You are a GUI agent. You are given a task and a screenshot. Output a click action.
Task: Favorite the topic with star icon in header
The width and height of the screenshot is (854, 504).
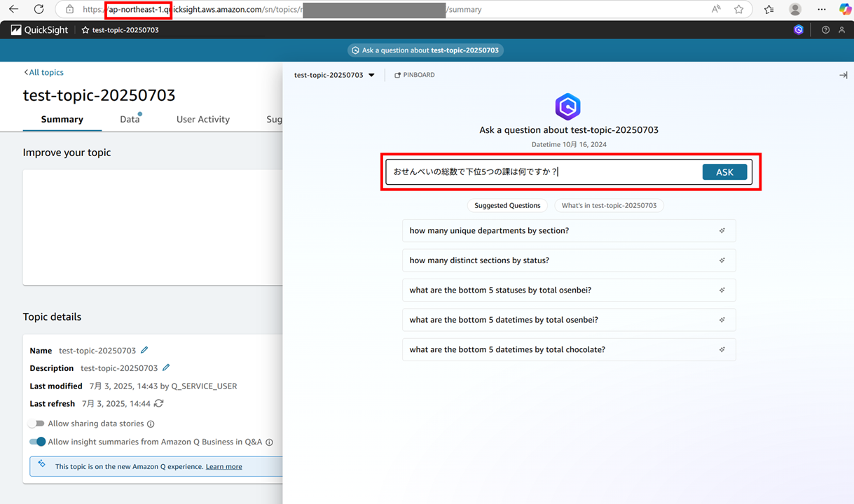[x=85, y=30]
